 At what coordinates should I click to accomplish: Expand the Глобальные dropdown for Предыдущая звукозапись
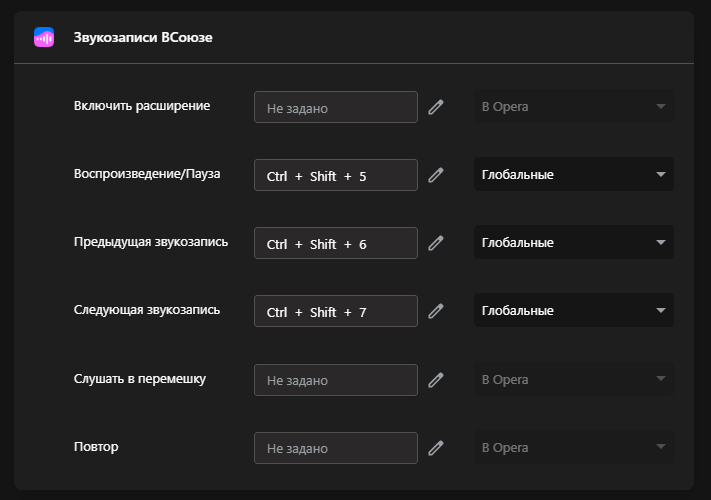coord(574,242)
